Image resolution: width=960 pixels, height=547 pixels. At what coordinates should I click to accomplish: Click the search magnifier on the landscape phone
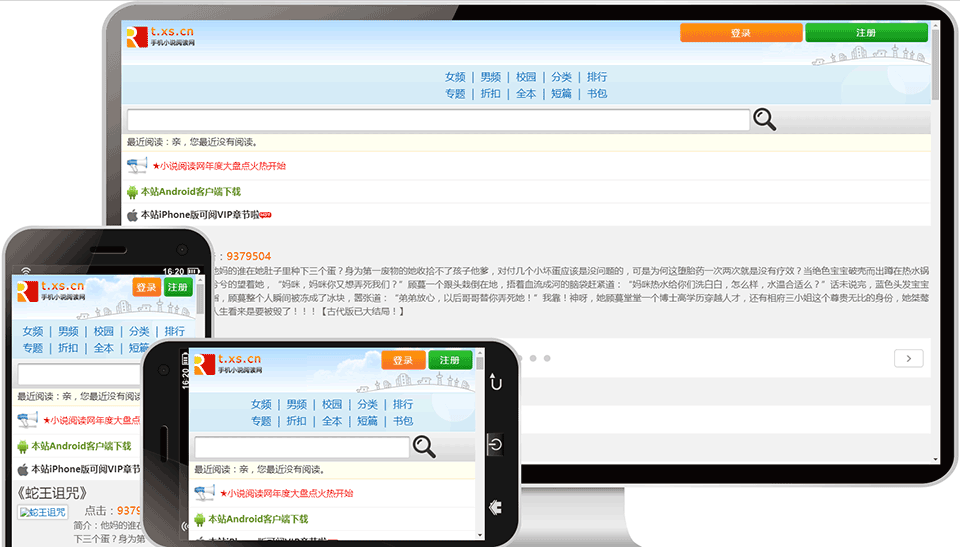pos(424,447)
